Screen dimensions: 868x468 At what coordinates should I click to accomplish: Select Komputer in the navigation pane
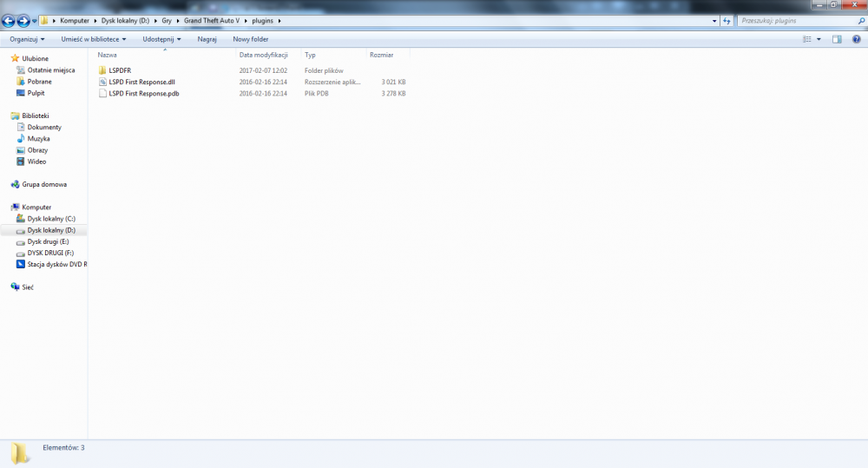(x=36, y=208)
